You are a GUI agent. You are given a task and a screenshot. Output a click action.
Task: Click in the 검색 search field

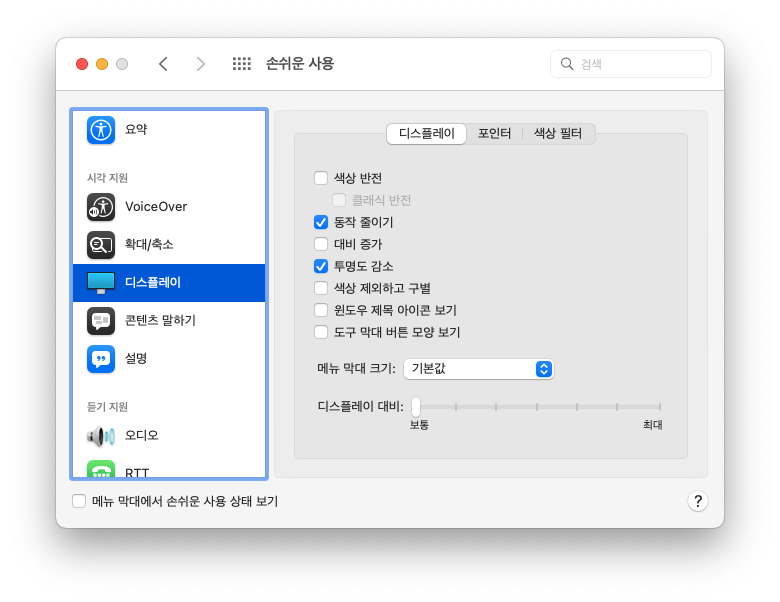[631, 64]
